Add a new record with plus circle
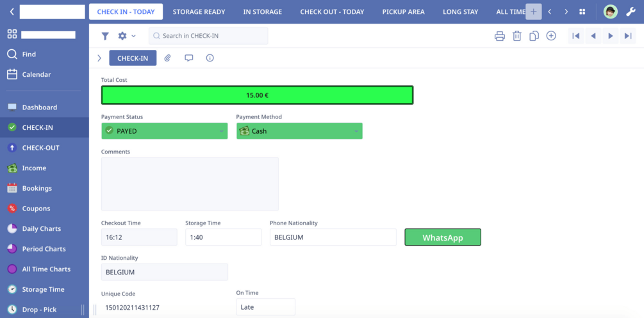The image size is (644, 318). click(551, 36)
